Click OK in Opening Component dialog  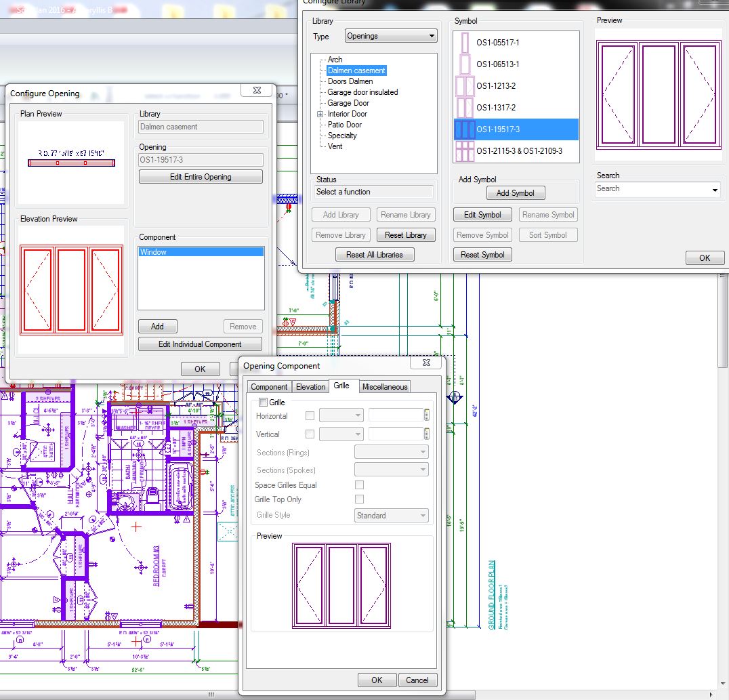pyautogui.click(x=377, y=680)
